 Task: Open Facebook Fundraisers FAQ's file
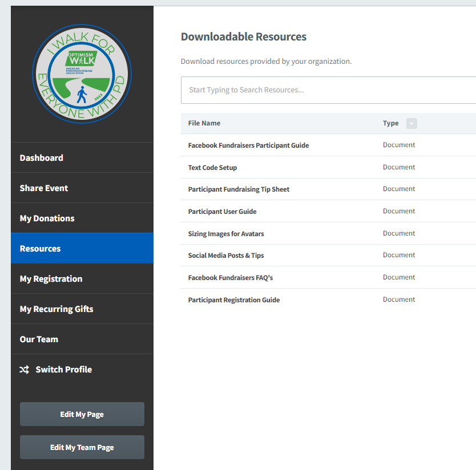231,278
